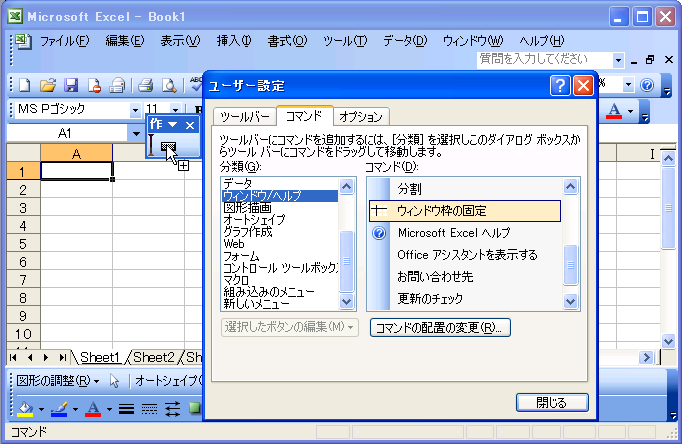
Task: Open the 挿入(I) menu
Action: 234,41
